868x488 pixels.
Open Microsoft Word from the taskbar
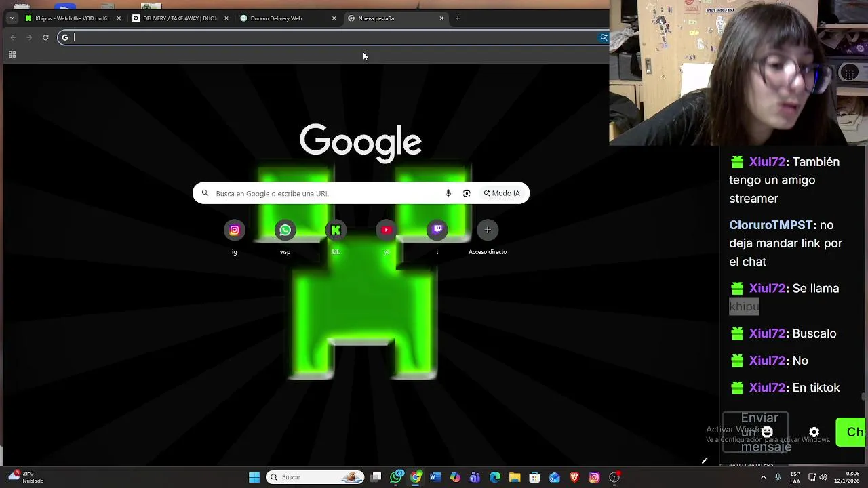[435, 477]
